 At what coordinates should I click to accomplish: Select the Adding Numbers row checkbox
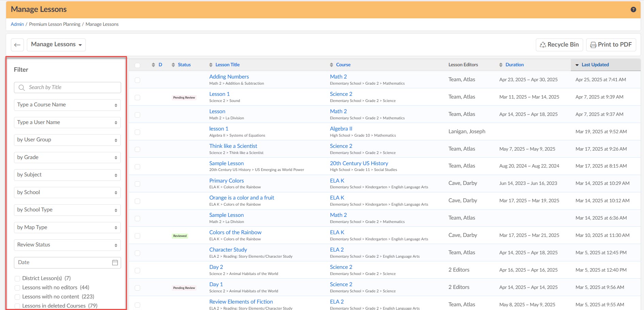(x=137, y=80)
